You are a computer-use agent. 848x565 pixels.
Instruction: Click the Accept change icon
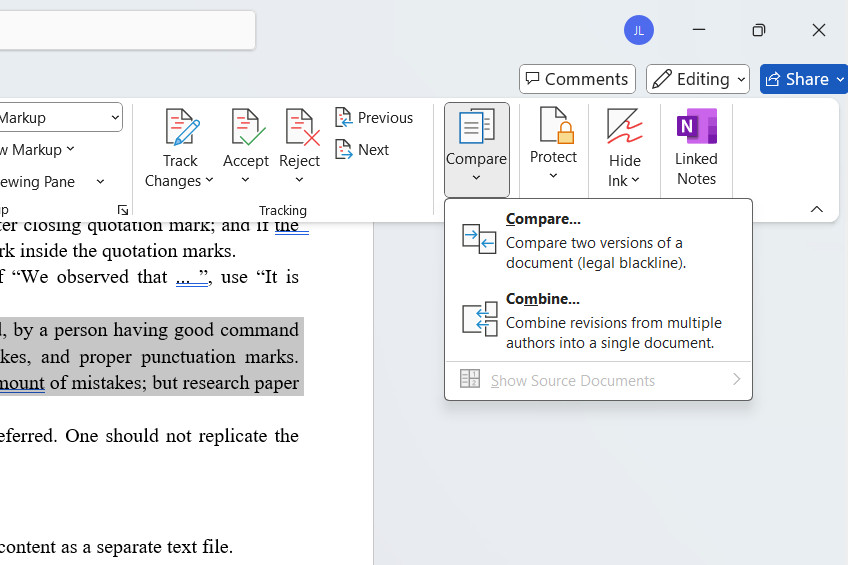click(248, 127)
